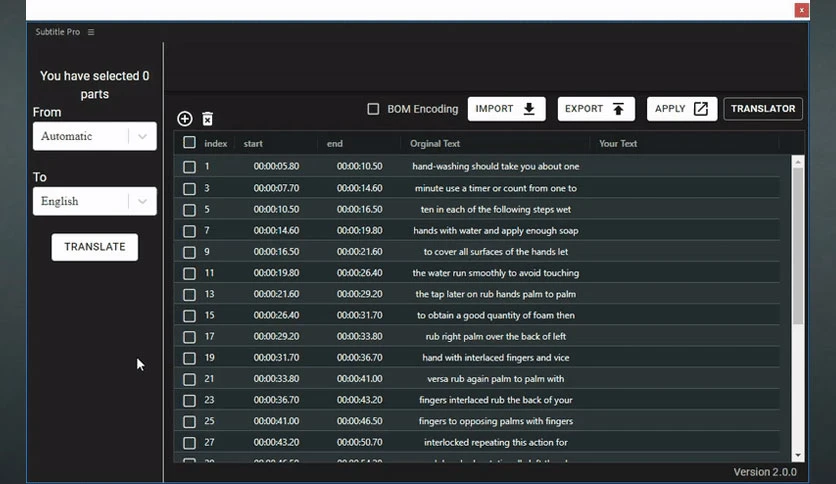Click the vertical scrollbar thumb
This screenshot has width=836, height=484.
click(x=798, y=246)
